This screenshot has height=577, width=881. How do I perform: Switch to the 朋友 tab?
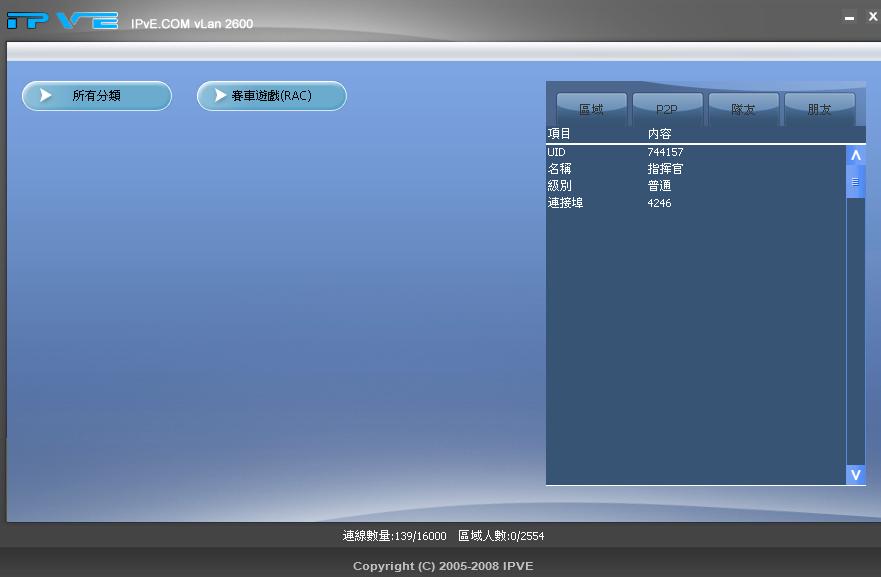pyautogui.click(x=820, y=110)
